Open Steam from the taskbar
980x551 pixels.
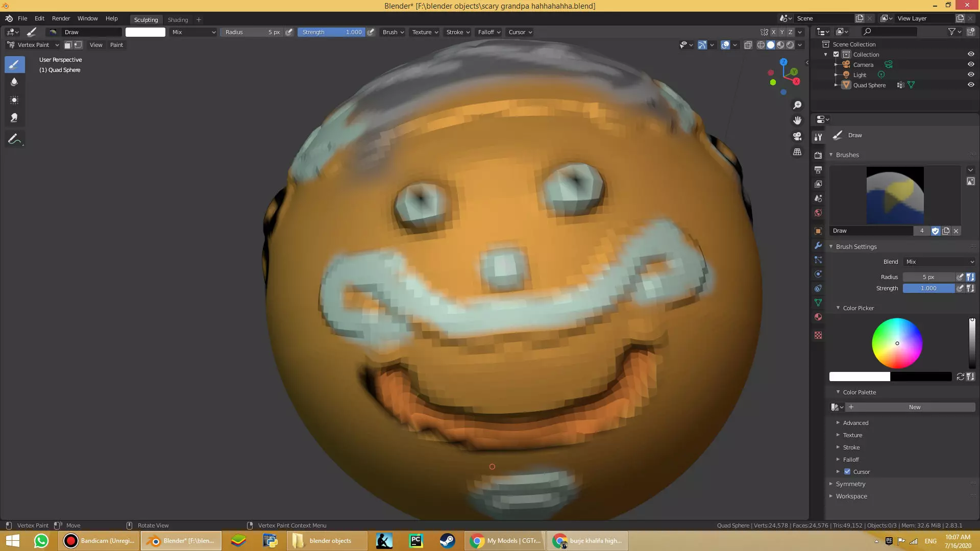tap(447, 541)
